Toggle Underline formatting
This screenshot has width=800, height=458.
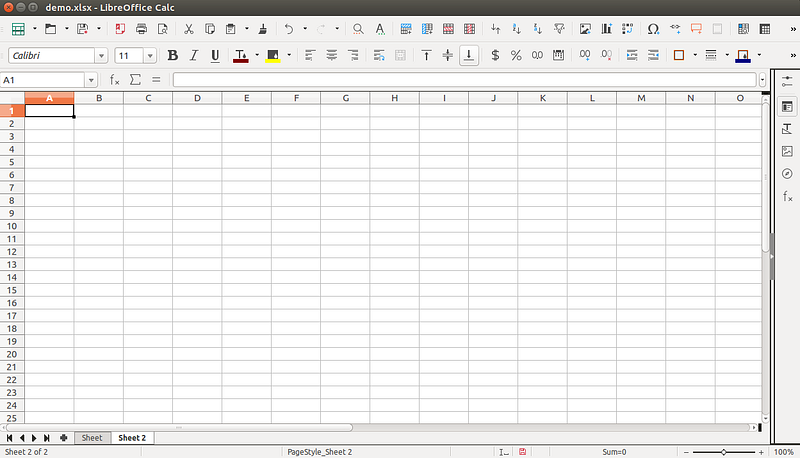tap(215, 55)
